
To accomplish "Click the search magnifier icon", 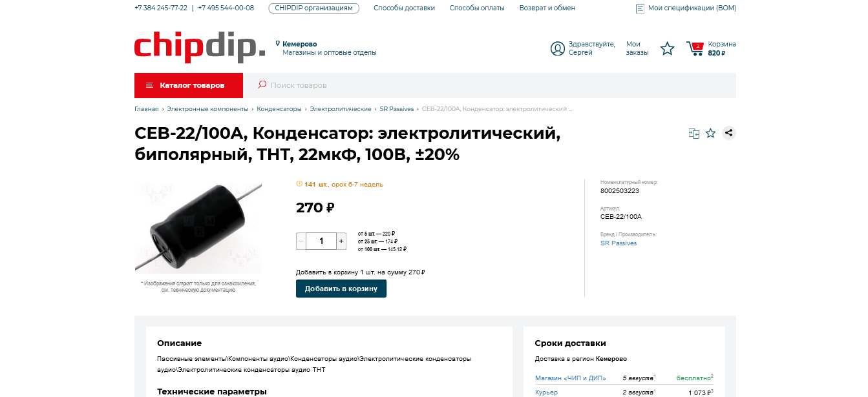I will click(262, 85).
